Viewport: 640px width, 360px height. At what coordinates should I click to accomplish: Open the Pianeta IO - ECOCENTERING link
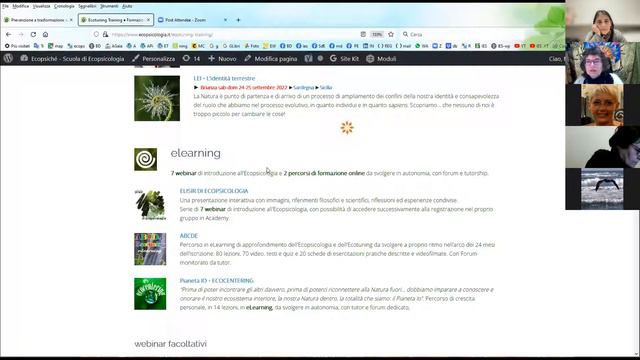click(x=217, y=281)
